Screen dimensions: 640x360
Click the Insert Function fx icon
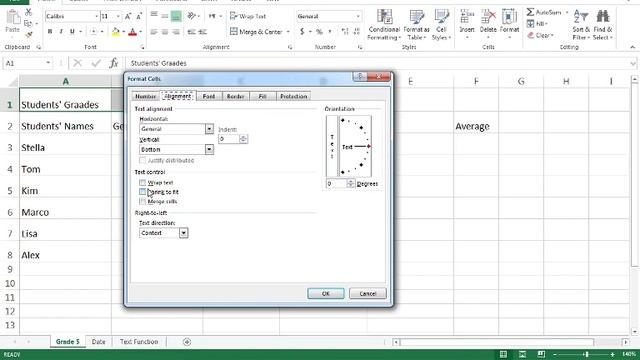(x=114, y=63)
